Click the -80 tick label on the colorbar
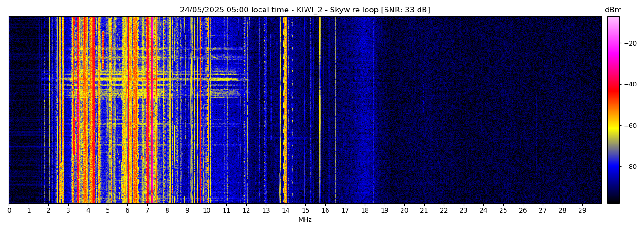644x230 pixels. click(630, 166)
